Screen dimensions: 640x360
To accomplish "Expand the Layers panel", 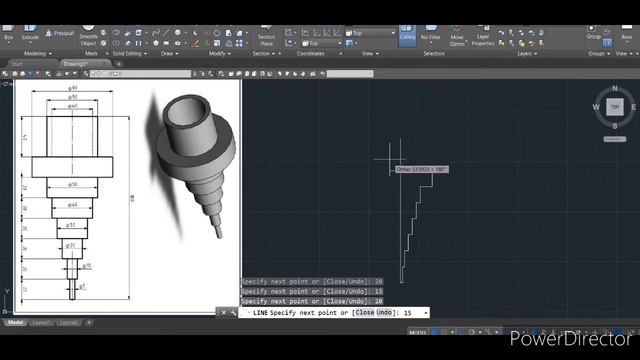I will [527, 53].
